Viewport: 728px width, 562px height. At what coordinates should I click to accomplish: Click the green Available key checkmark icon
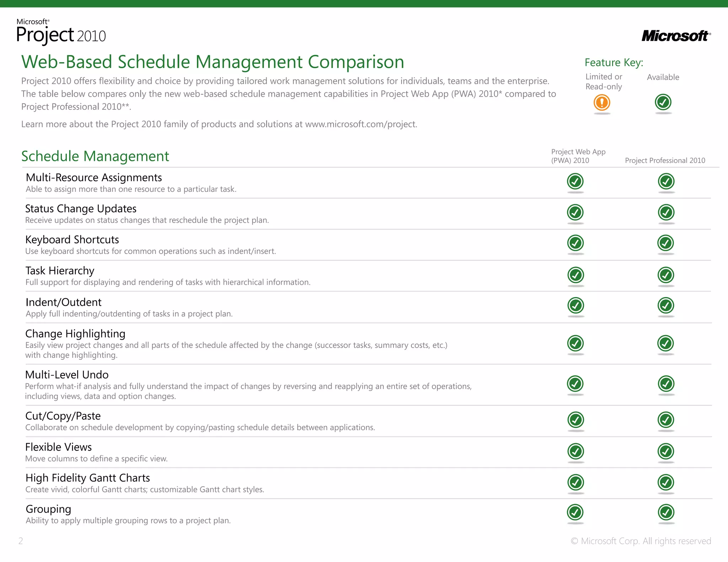(663, 102)
